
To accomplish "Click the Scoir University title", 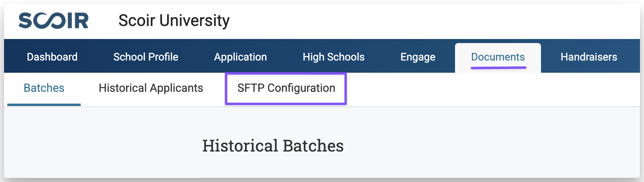I will click(x=174, y=21).
